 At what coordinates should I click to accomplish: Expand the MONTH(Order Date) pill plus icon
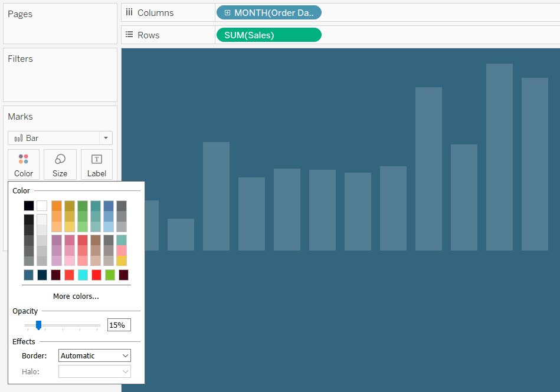(227, 12)
